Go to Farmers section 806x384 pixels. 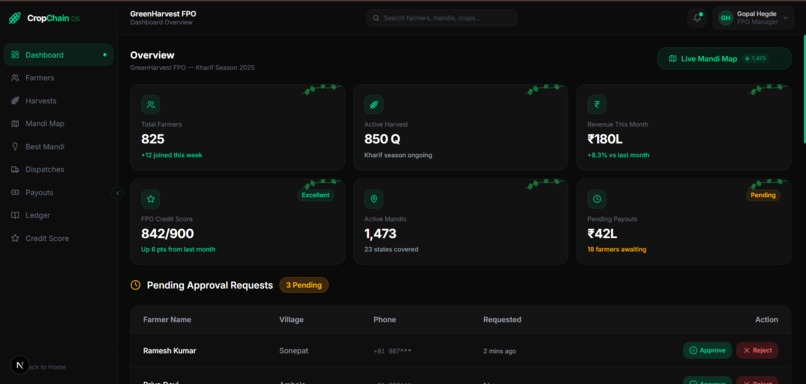click(x=59, y=78)
